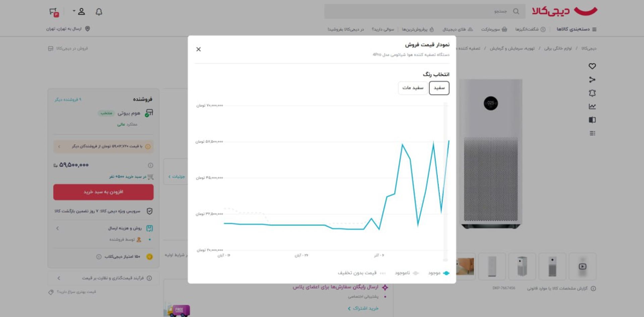Click the shopping cart icon

click(54, 12)
